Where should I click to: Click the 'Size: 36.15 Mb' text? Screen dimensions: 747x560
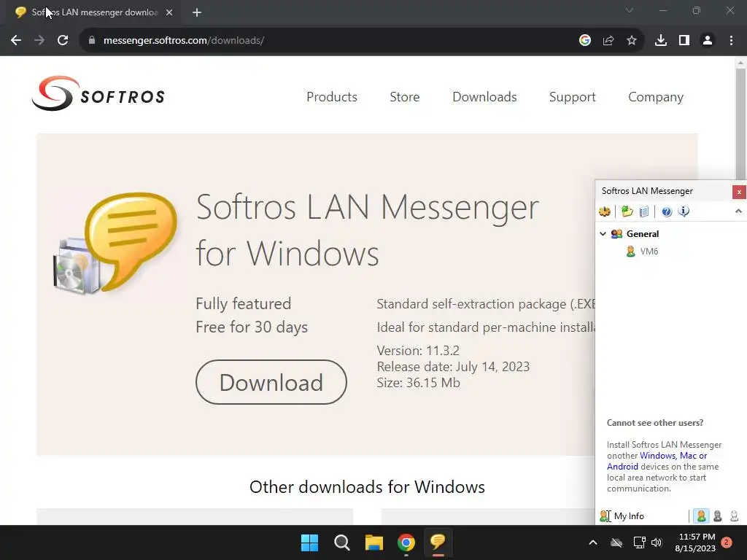(x=418, y=383)
